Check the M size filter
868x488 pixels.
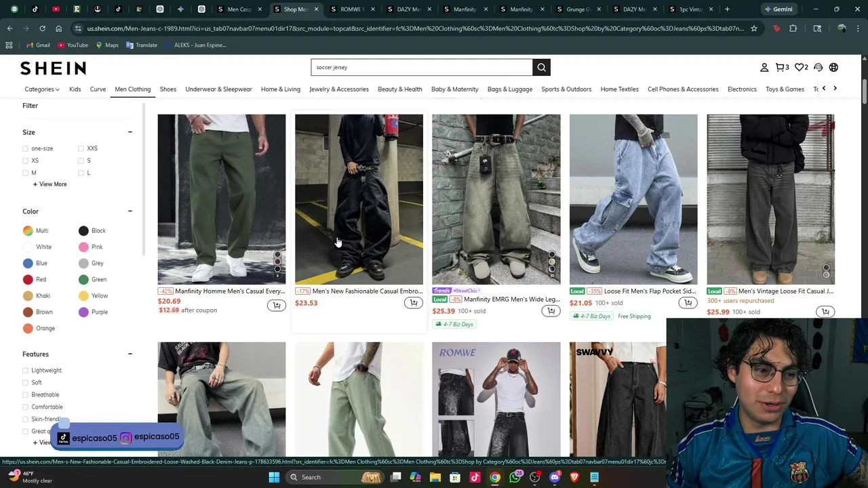point(26,173)
